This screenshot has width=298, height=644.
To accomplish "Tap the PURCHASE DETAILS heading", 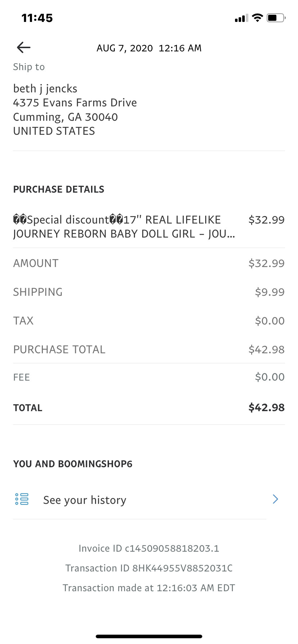I will (59, 189).
